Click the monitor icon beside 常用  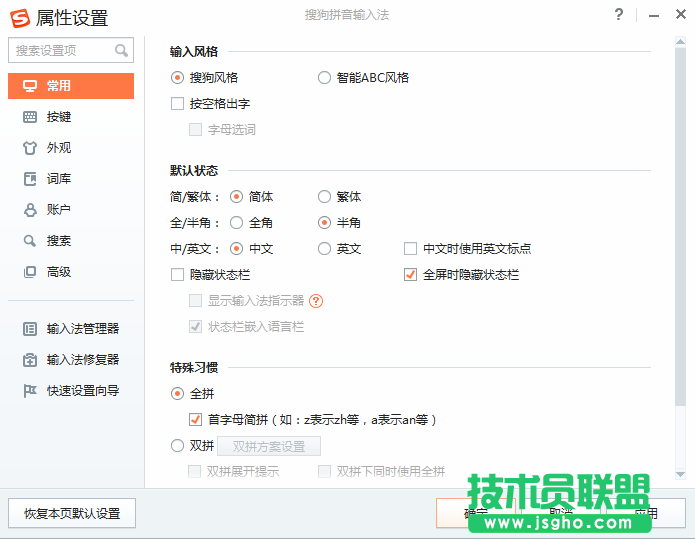[x=30, y=86]
